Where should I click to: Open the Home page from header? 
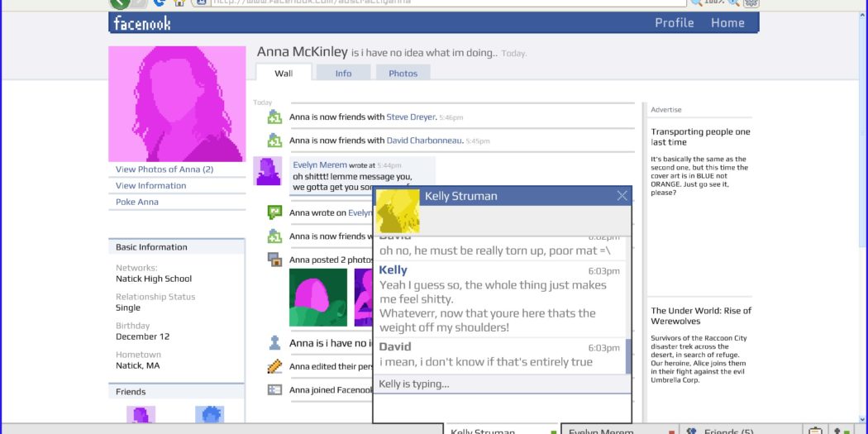pyautogui.click(x=727, y=23)
